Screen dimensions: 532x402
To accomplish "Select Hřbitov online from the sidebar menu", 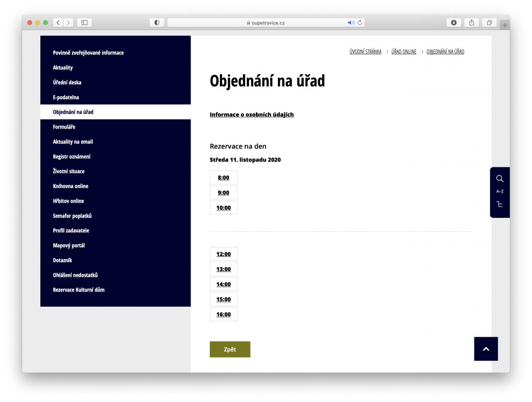I will point(68,201).
